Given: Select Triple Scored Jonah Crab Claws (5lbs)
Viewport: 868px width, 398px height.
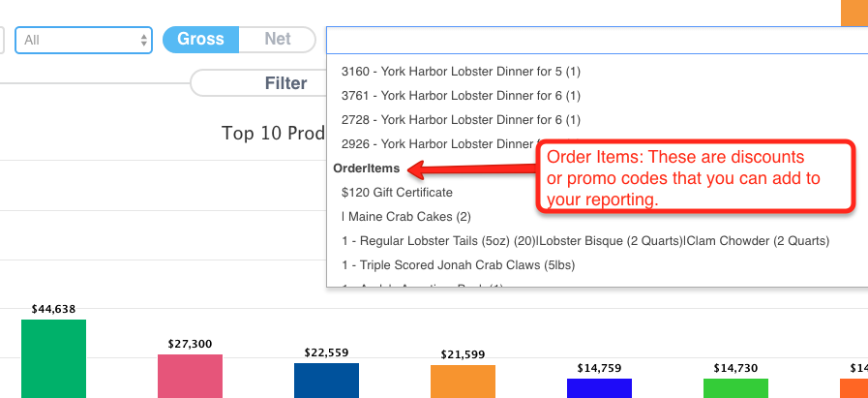Looking at the screenshot, I should (459, 265).
